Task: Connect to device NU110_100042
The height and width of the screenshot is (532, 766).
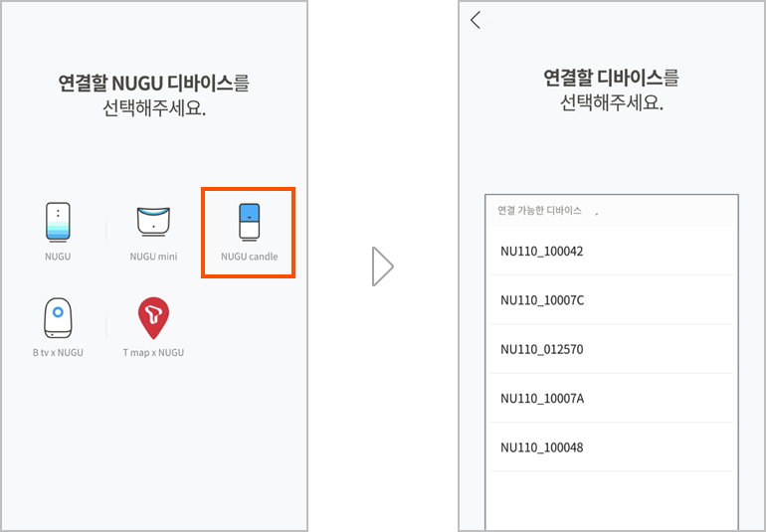Action: click(x=612, y=252)
